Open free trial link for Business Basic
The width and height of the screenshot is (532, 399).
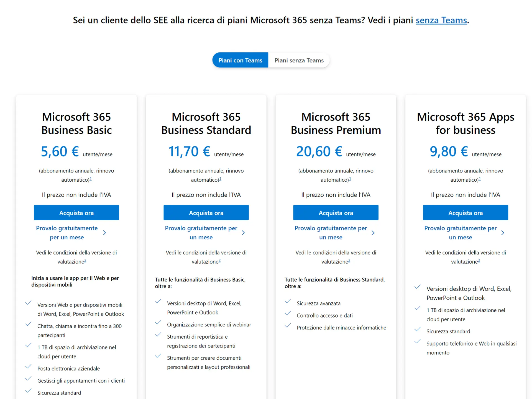point(67,233)
